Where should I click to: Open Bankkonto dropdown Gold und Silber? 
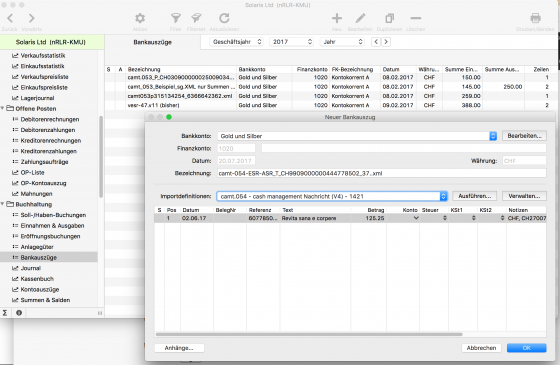pyautogui.click(x=357, y=136)
